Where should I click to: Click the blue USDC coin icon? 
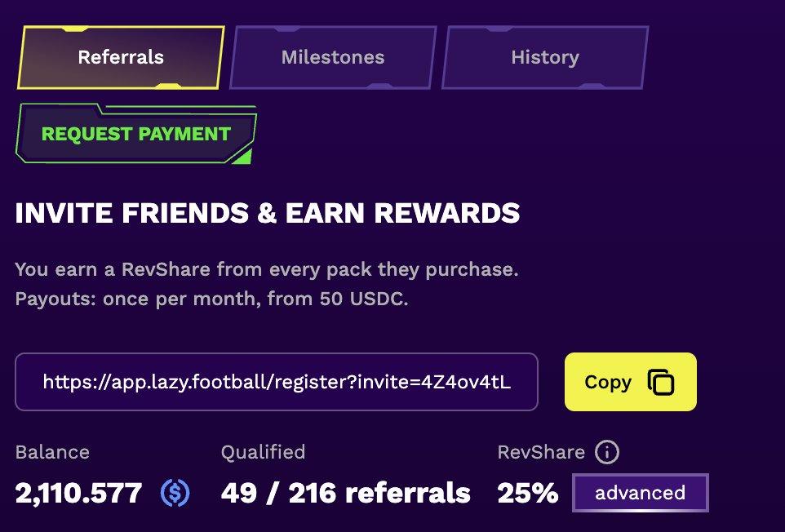(175, 492)
